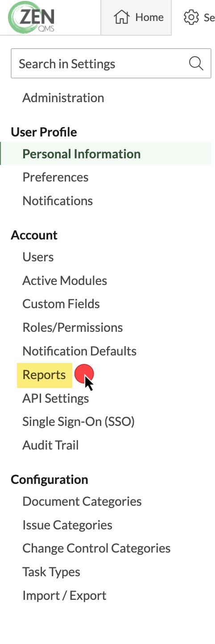Open Custom Fields settings

(61, 304)
